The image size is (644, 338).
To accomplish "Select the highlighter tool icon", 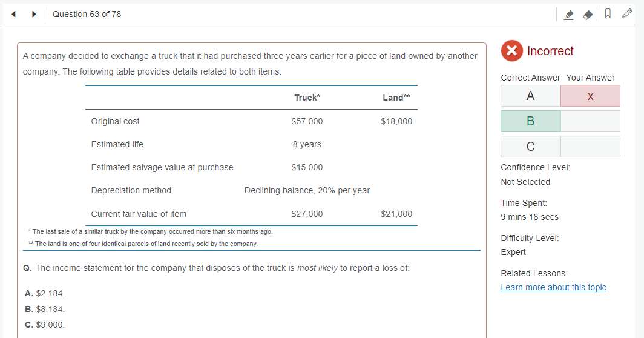I will pos(568,15).
